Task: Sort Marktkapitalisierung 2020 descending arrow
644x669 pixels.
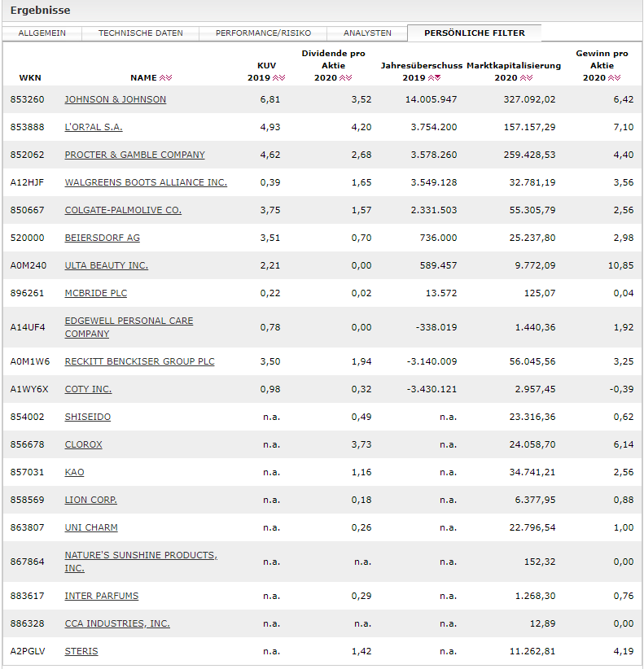Action: [530, 77]
